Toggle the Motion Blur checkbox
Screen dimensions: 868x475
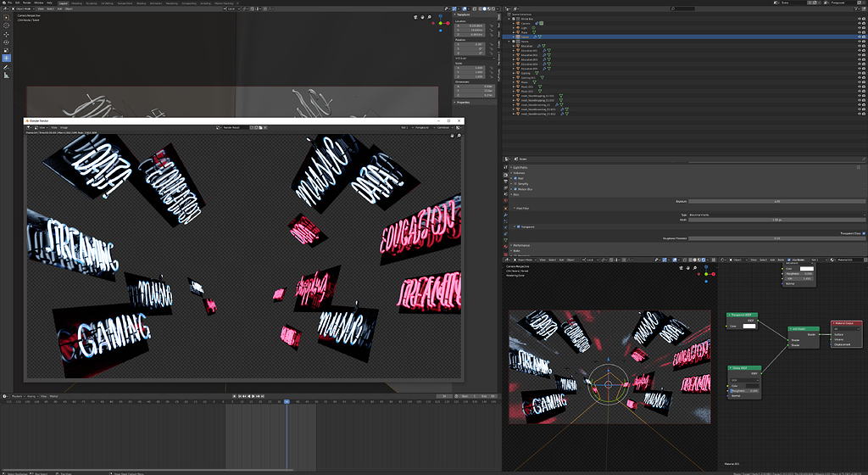[x=515, y=189]
